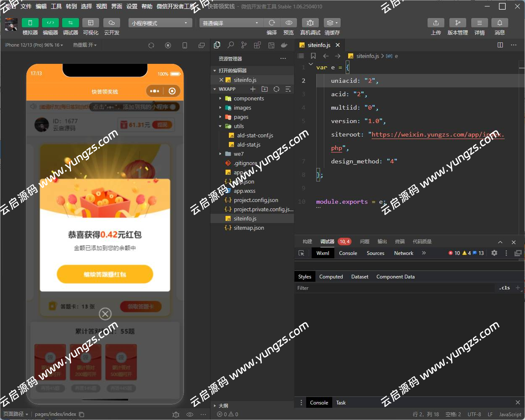Toggle the 调试器 debugger panel
525x420 pixels.
point(70,23)
